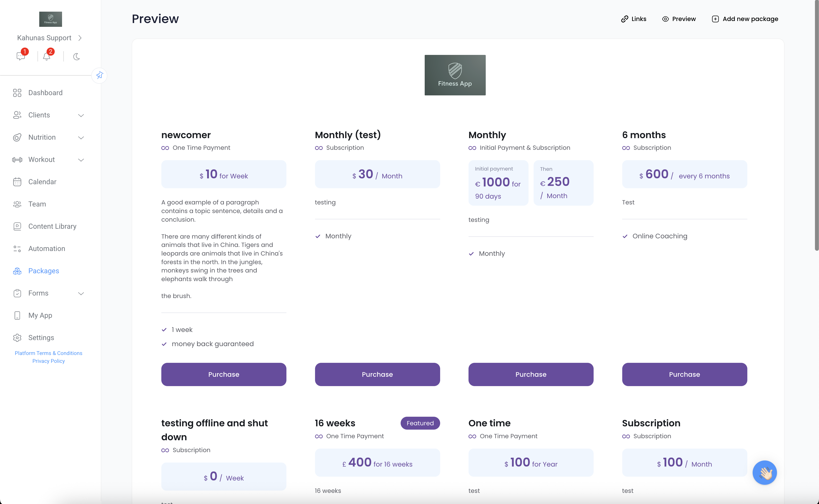Expand the Forms dropdown chevron
The image size is (819, 504).
pyautogui.click(x=81, y=293)
